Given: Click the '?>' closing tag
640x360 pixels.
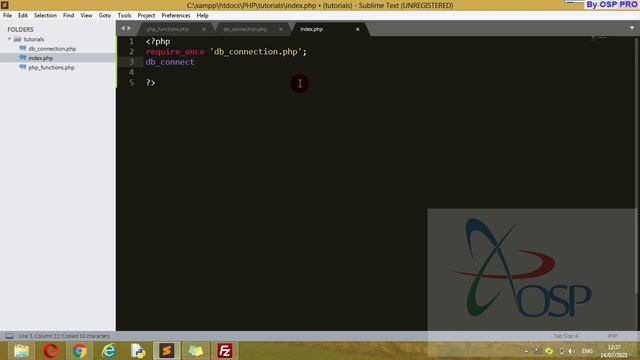Looking at the screenshot, I should point(151,82).
